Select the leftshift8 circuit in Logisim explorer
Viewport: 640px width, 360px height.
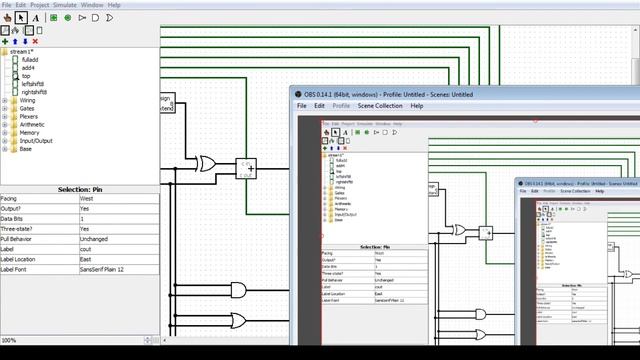(x=33, y=84)
